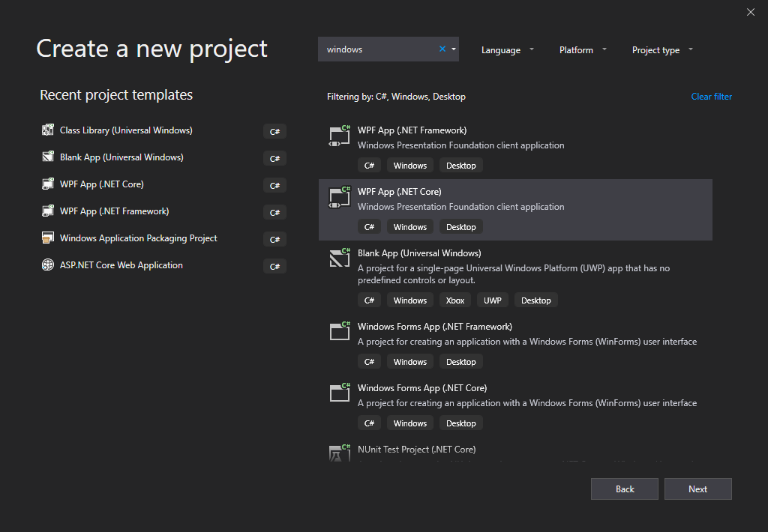Image resolution: width=768 pixels, height=532 pixels.
Task: Expand the Project type filter dropdown
Action: (662, 50)
